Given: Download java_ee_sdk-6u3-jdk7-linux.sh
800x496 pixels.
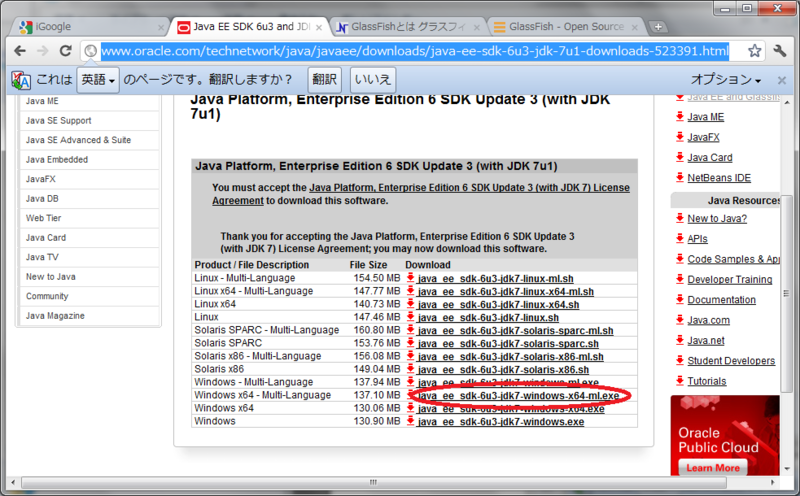Looking at the screenshot, I should pos(488,317).
